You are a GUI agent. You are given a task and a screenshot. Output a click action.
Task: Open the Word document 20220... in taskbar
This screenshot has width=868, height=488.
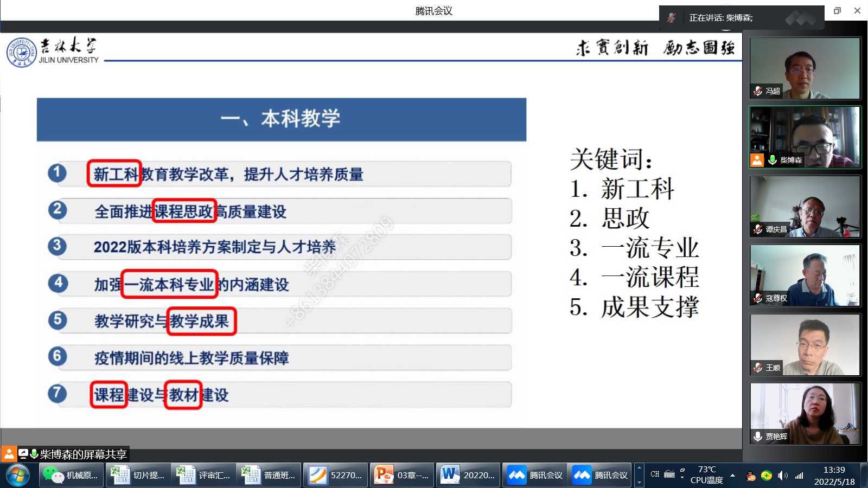coord(468,476)
